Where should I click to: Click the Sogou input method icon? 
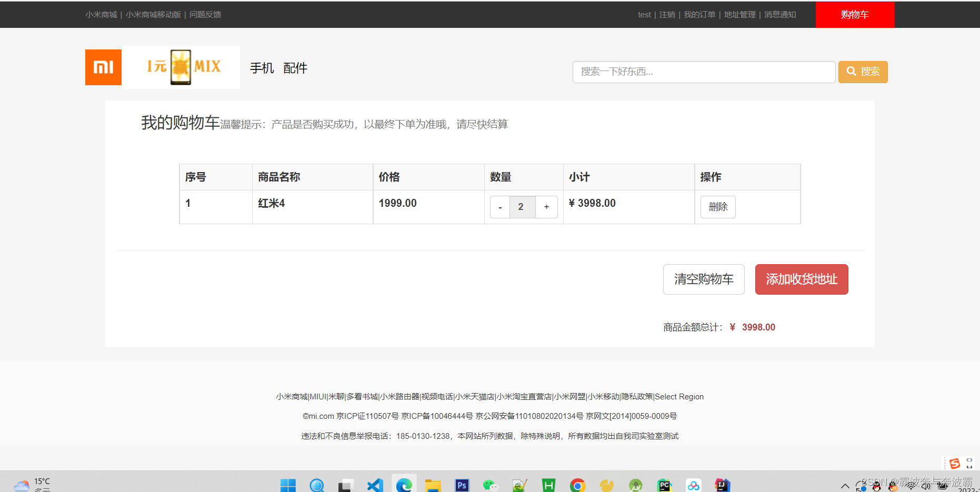[x=955, y=464]
